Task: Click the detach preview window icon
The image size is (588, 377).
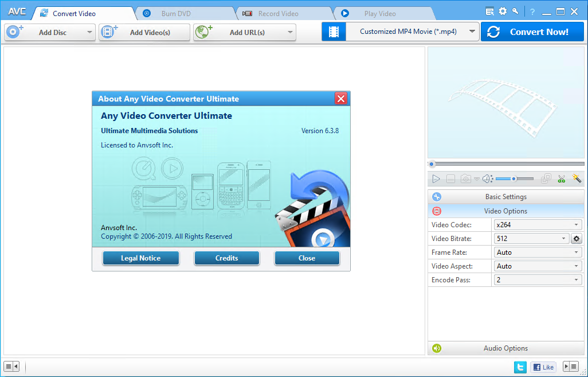Action: tap(546, 178)
